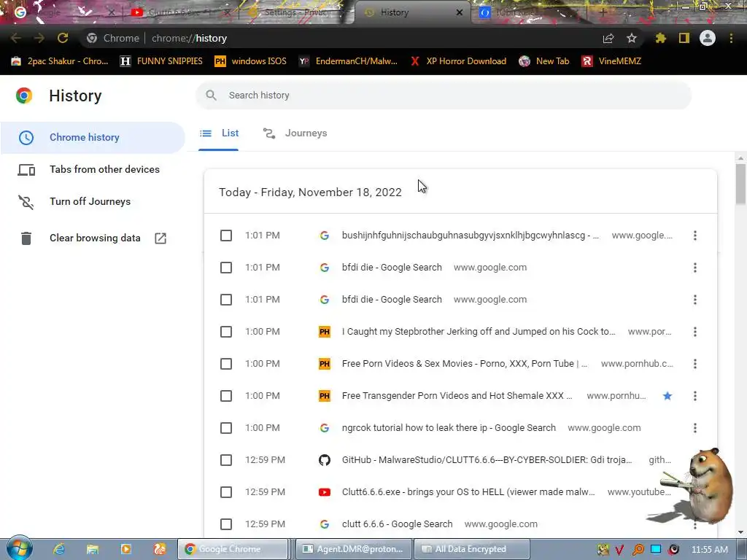Select checkbox for Free Porn Videos entry
The image size is (747, 560).
(x=226, y=364)
